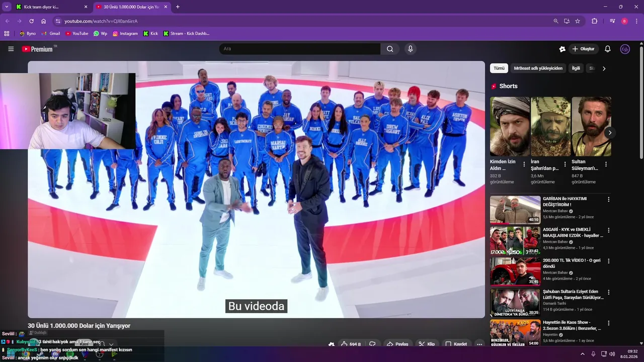
Task: Click in the Ara search field
Action: [300, 49]
